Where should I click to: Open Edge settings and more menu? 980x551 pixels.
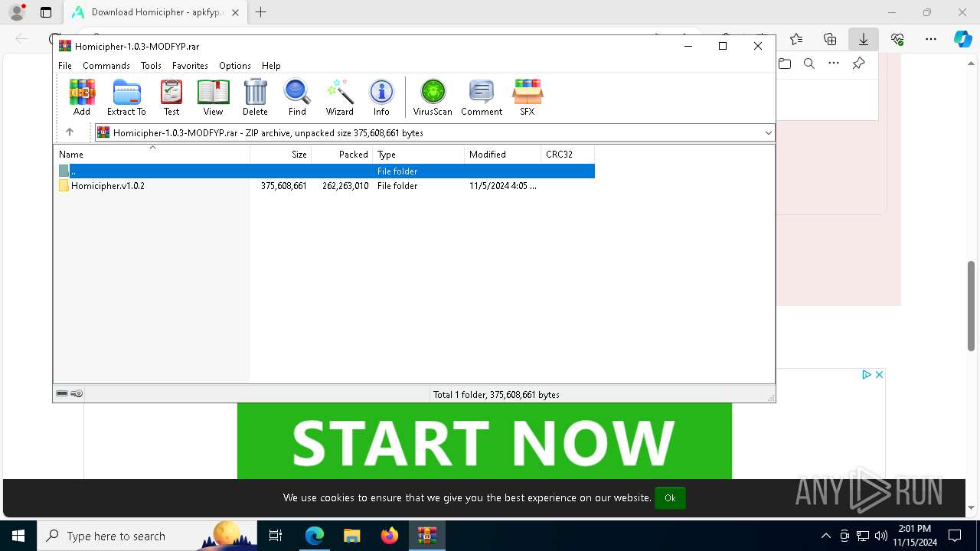point(931,39)
